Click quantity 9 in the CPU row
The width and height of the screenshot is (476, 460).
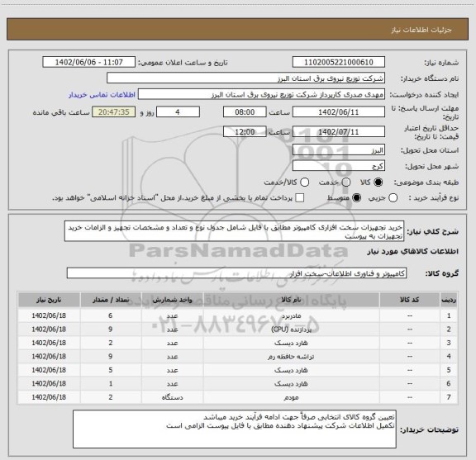111,330
